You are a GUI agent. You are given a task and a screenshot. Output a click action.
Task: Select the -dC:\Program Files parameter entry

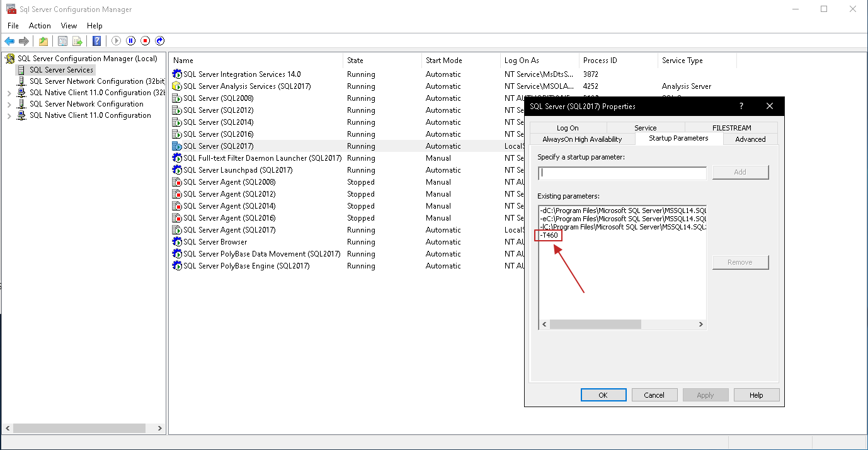pos(622,210)
